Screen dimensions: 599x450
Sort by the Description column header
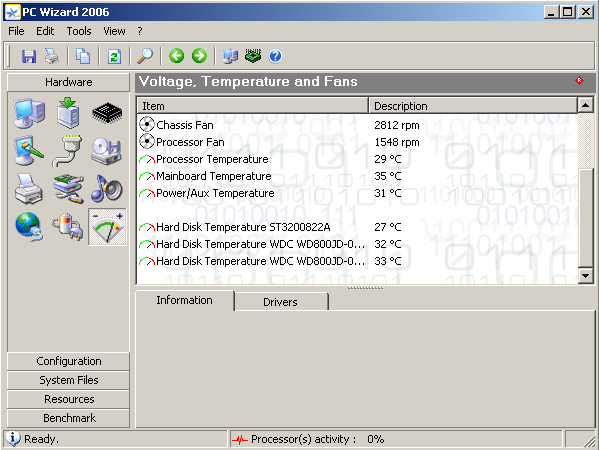click(x=473, y=106)
